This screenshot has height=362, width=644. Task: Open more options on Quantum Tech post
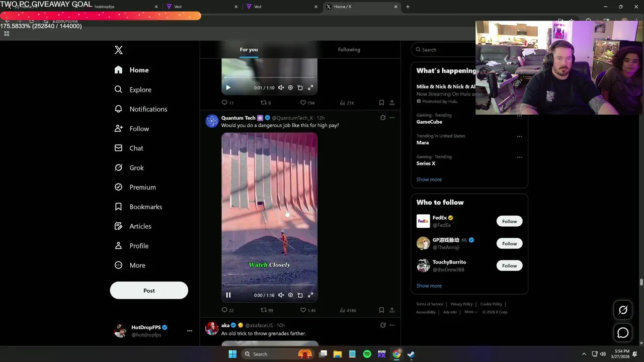[392, 118]
